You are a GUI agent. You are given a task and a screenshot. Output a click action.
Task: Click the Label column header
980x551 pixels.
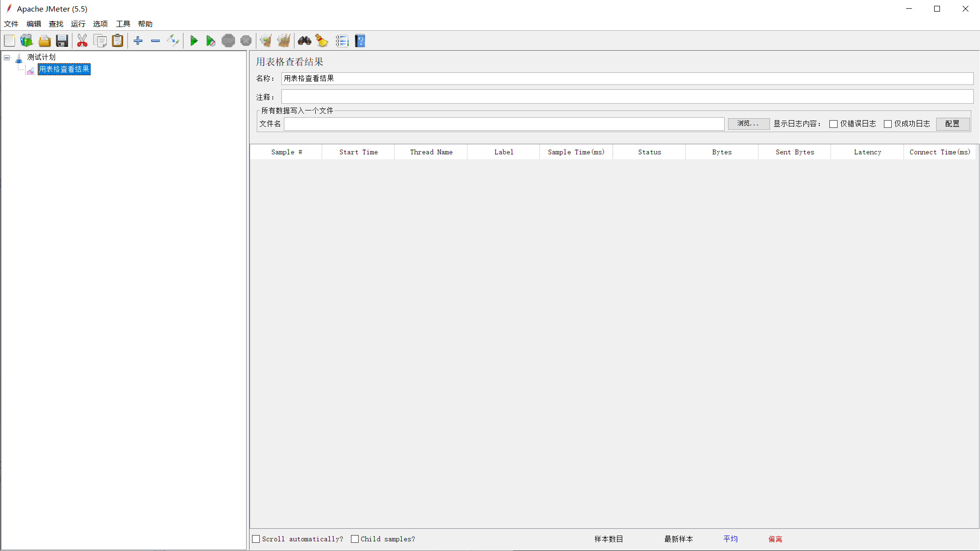click(x=504, y=152)
